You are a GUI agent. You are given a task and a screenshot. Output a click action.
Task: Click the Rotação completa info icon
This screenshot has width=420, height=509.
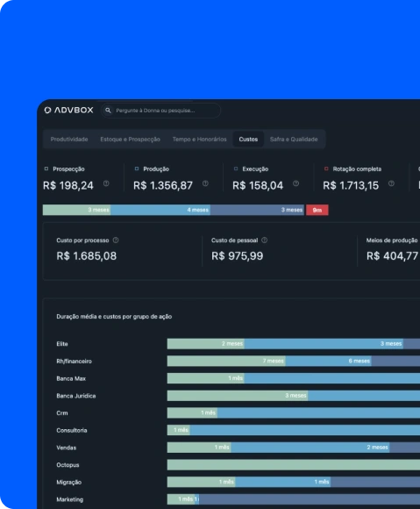pos(391,183)
